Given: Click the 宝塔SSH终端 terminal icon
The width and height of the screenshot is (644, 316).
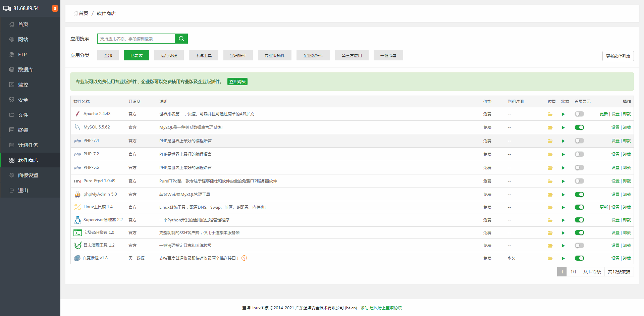Looking at the screenshot, I should tap(77, 232).
